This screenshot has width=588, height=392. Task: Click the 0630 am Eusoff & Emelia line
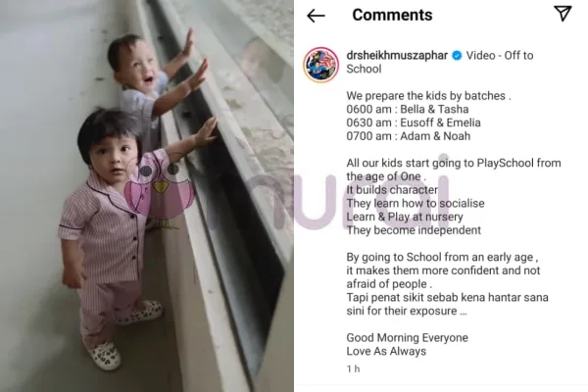pyautogui.click(x=414, y=122)
